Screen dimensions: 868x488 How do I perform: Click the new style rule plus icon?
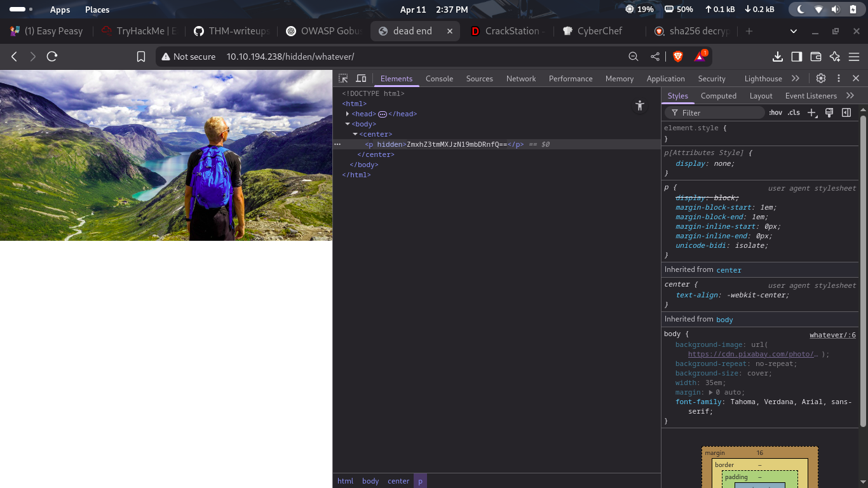812,112
